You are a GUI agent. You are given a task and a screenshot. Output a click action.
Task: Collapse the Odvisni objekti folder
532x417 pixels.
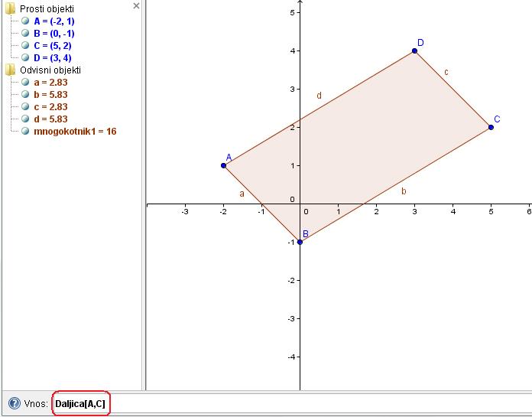[10, 70]
